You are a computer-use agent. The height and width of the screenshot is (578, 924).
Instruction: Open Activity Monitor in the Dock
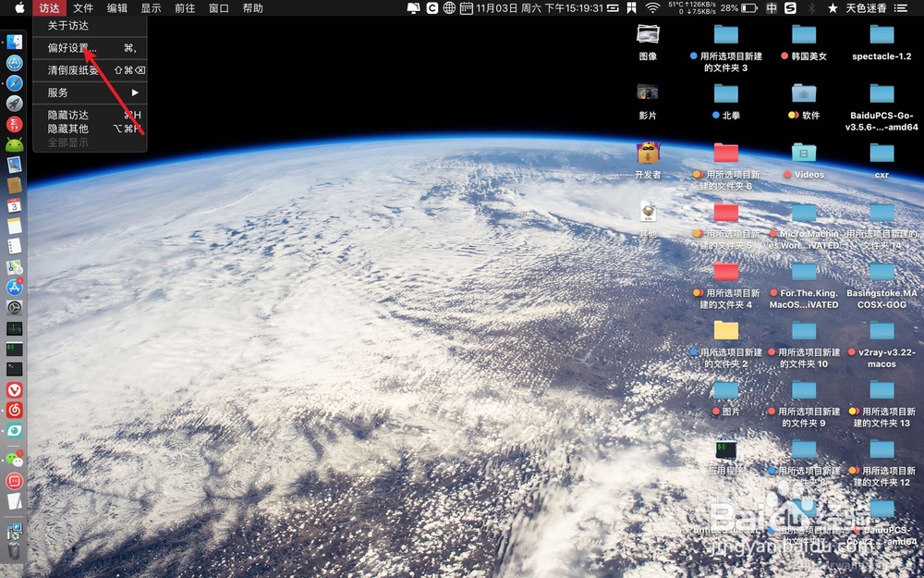[14, 328]
